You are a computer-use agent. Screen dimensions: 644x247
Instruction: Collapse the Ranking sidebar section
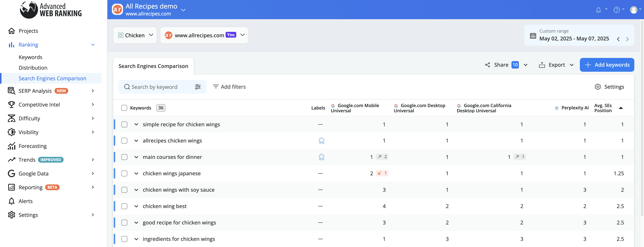pos(93,45)
